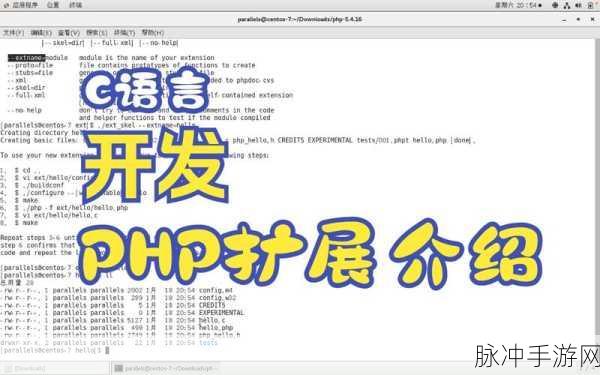The image size is (600, 375).
Task: Click CREDITS in the ls file listing
Action: pyautogui.click(x=212, y=305)
